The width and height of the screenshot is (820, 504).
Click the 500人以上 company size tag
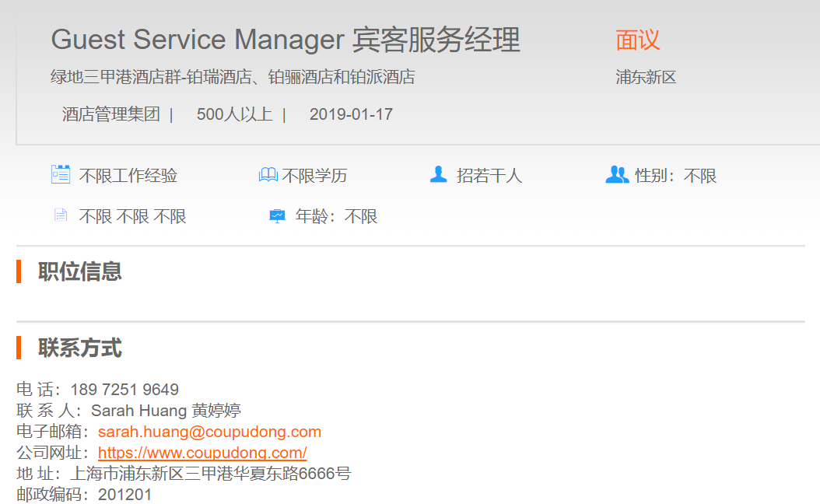pyautogui.click(x=234, y=114)
